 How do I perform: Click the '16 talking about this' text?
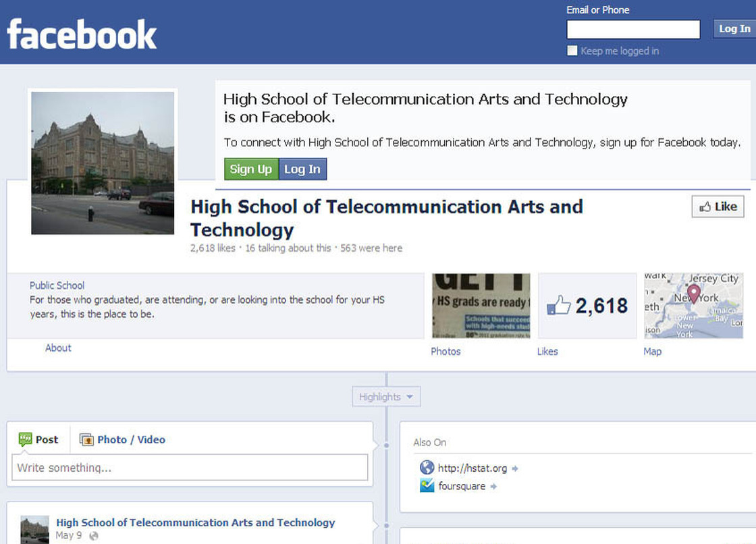288,248
